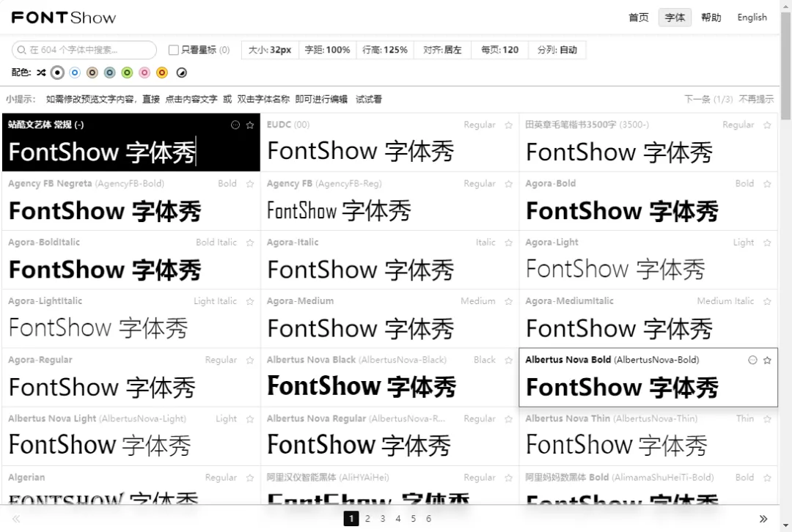Star the Agora-Bold font
The image size is (792, 532).
pos(767,184)
